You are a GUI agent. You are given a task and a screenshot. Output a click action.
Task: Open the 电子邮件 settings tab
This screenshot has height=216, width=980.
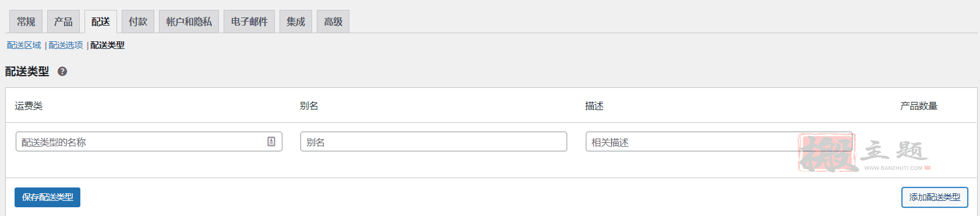(249, 22)
